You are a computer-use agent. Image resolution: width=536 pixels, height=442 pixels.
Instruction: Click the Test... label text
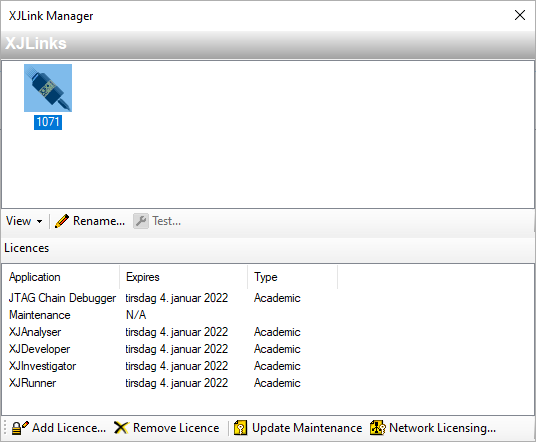tap(166, 221)
